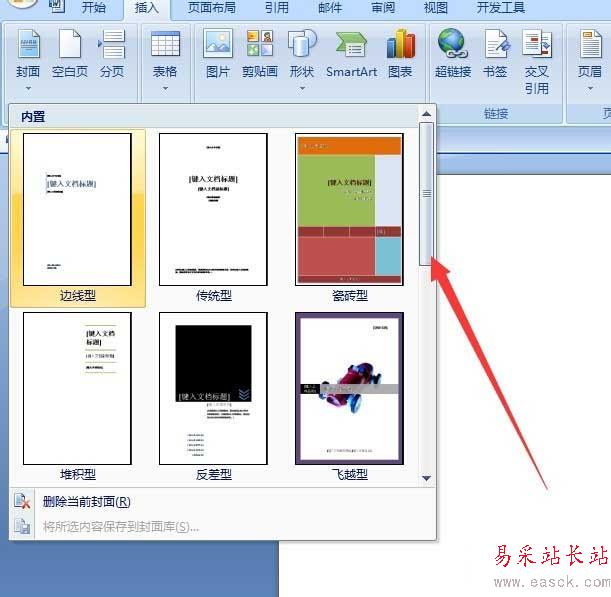
Task: Insert a picture with 图片
Action: (218, 43)
